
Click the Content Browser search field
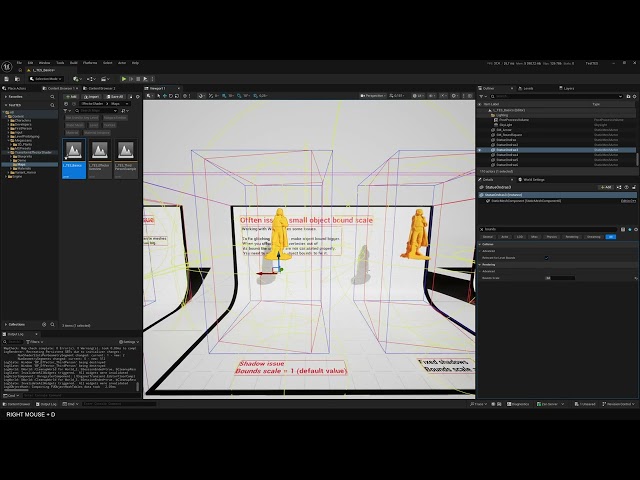96,111
